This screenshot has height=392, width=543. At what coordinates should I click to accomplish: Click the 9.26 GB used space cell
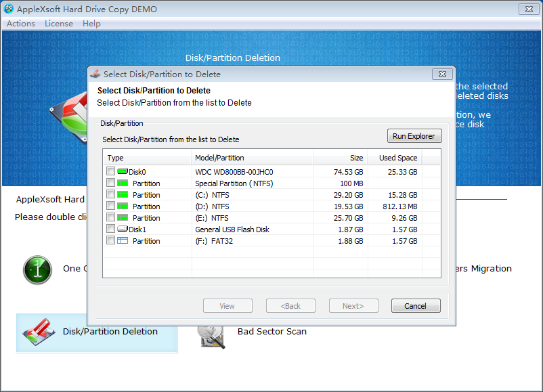point(404,218)
